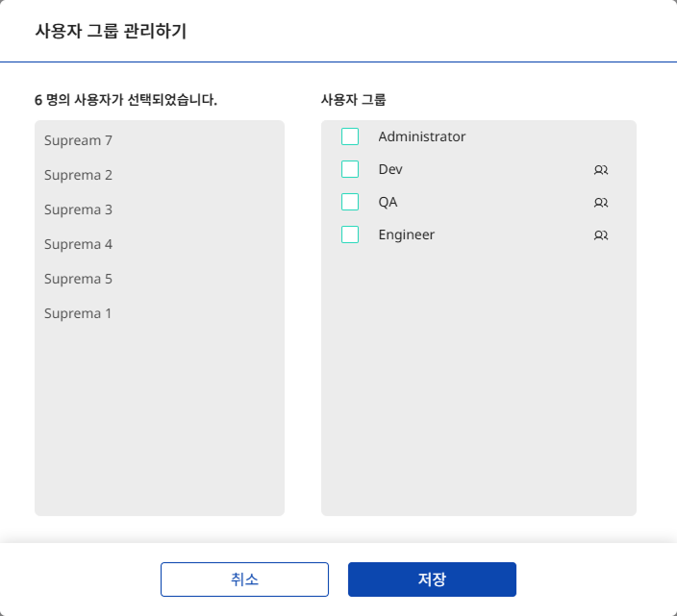Tick the Administrator group checkbox
677x616 pixels.
coord(350,136)
